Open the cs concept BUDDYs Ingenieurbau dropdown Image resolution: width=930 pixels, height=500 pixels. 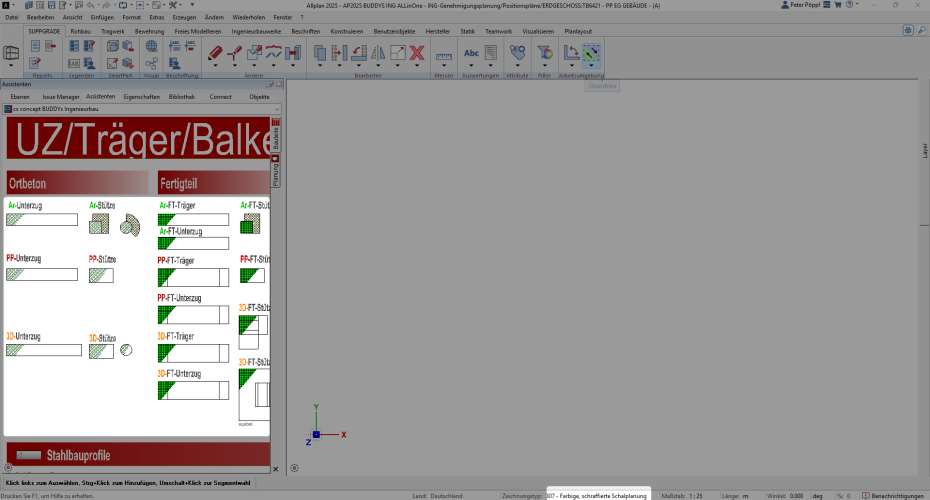(140, 107)
